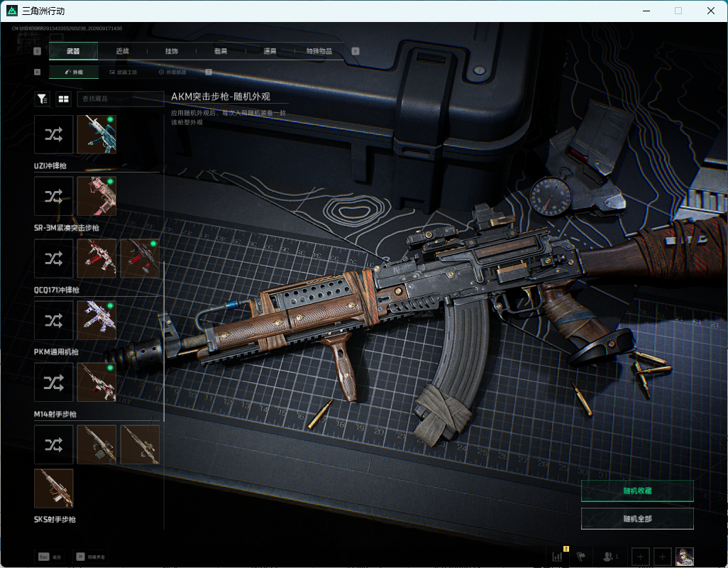Click the E key hint after tabs
This screenshot has height=568, width=728.
(x=355, y=51)
